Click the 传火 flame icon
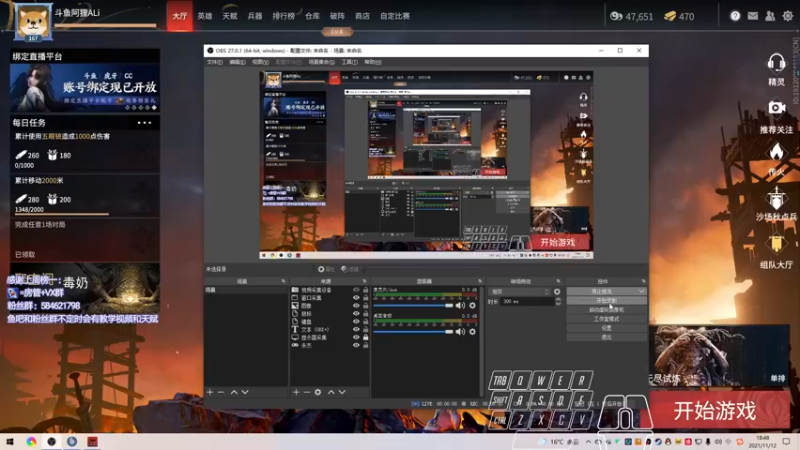The image size is (800, 450). 776,152
